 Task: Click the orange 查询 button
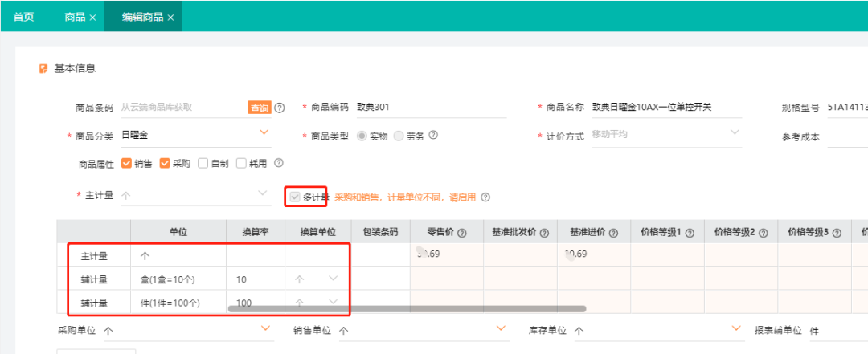click(x=259, y=108)
